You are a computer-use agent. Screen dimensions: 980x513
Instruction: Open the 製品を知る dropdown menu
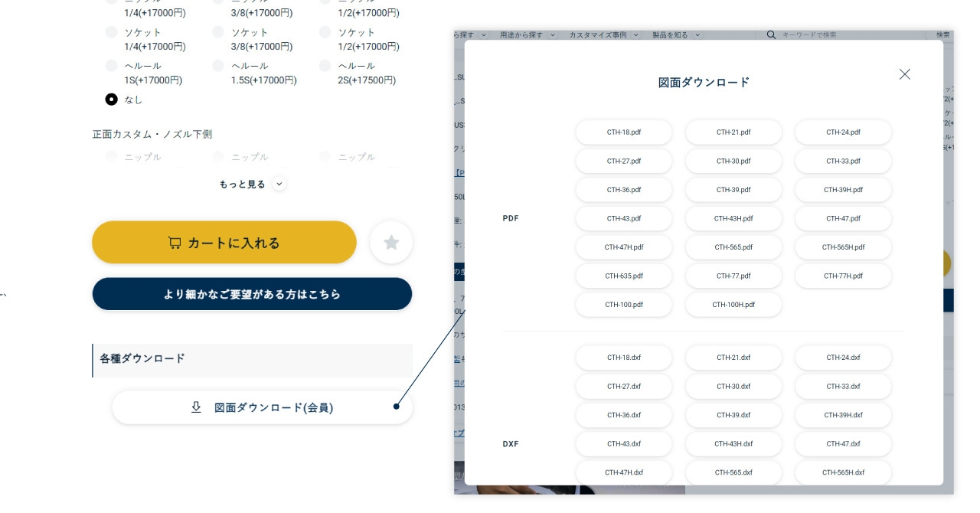pos(675,35)
